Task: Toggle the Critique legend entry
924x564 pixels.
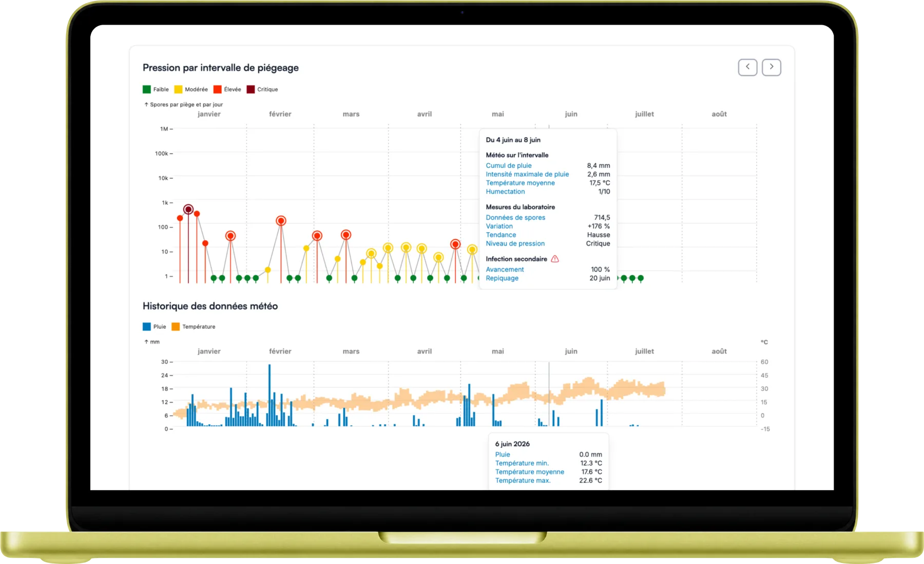Action: [262, 89]
